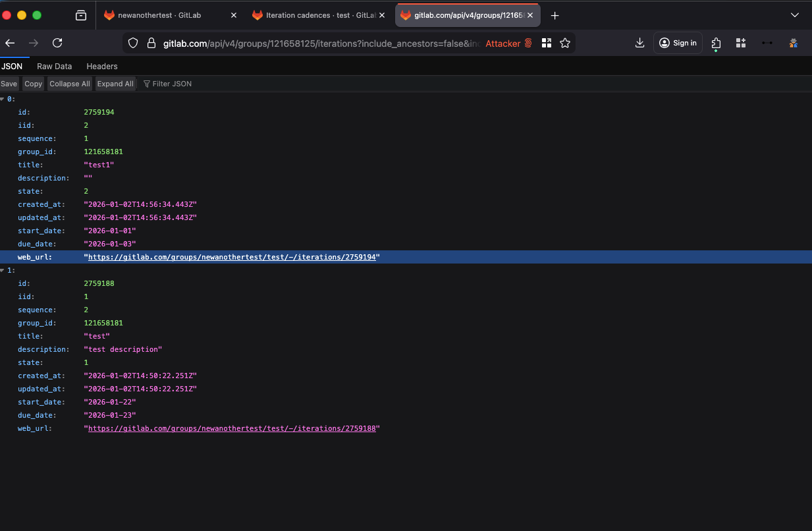The height and width of the screenshot is (531, 812).
Task: Open the iterations/2759188 web_url link
Action: pos(232,428)
